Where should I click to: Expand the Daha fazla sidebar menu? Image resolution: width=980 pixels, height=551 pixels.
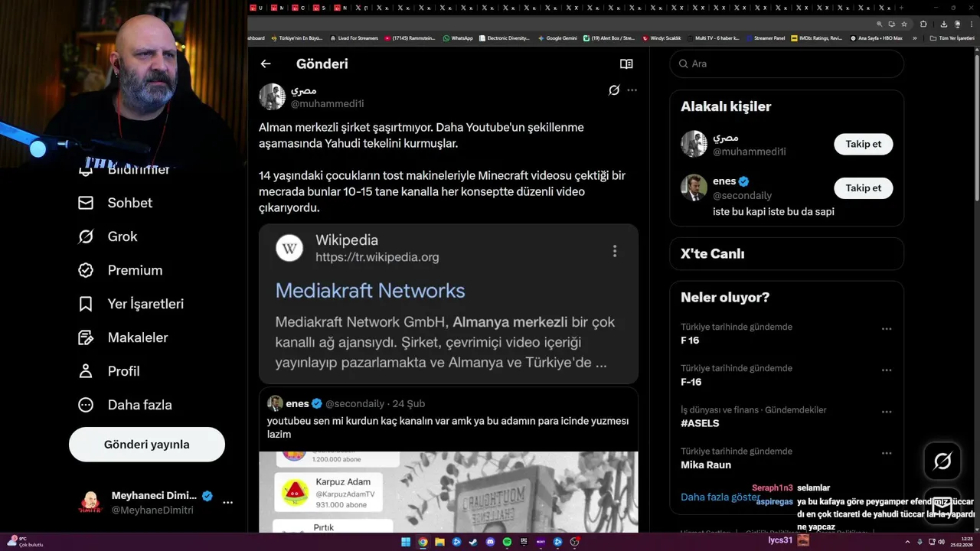point(126,405)
